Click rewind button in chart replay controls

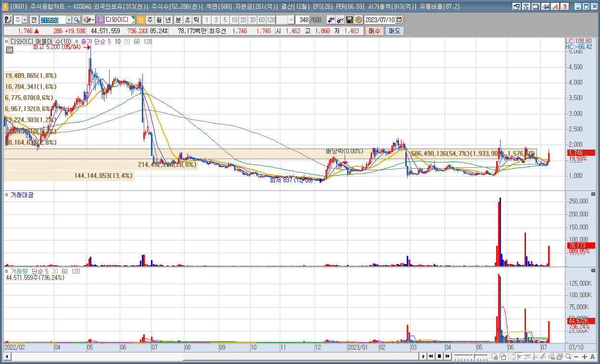(x=431, y=356)
